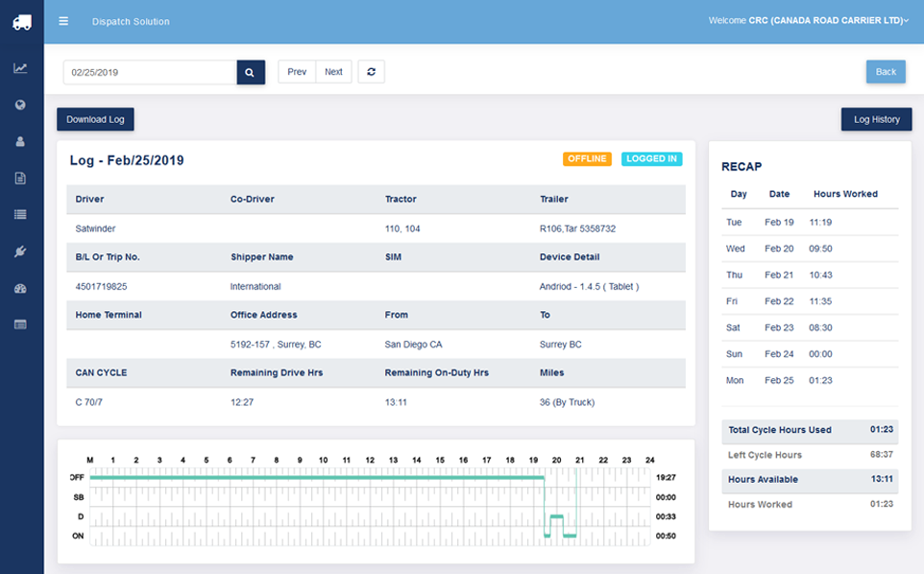Expand the Welcome CRC account dropdown
The image size is (924, 574).
pyautogui.click(x=808, y=20)
